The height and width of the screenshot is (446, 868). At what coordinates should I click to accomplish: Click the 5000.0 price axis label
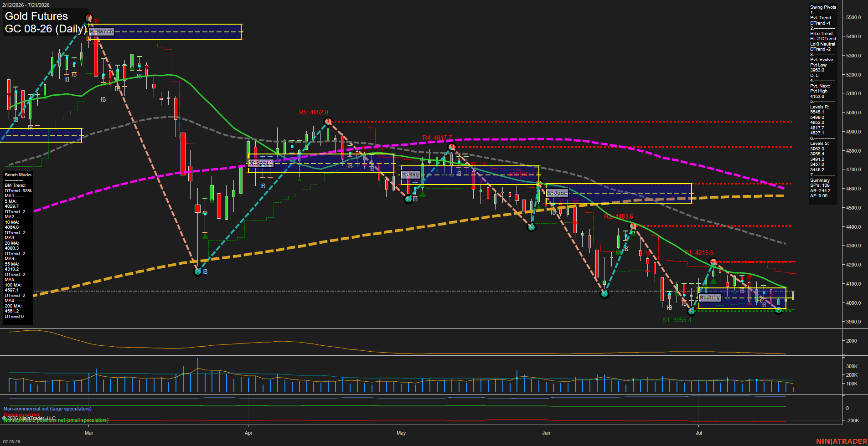pos(853,113)
